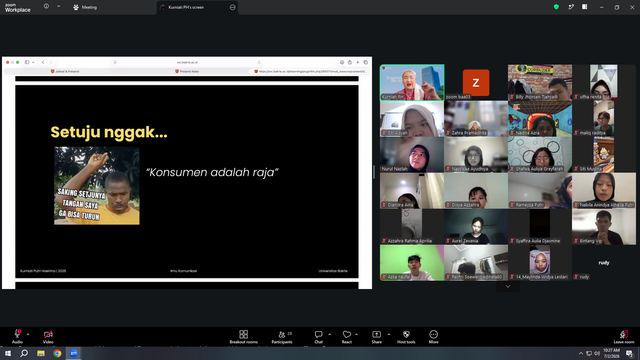Select Nadira Azra's video tile
Screen dimensions: 640x360
pyautogui.click(x=540, y=118)
